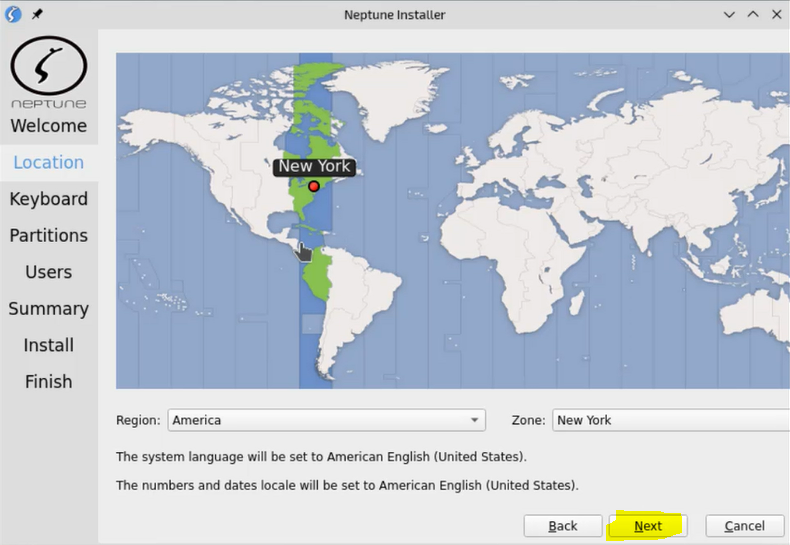Click the Next button
This screenshot has height=545, width=790.
pyautogui.click(x=648, y=526)
